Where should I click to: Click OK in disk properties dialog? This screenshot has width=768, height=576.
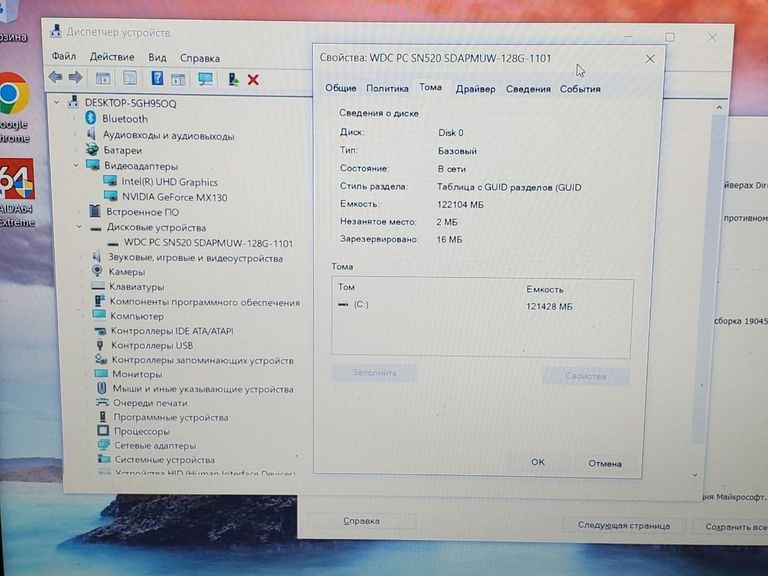pos(538,462)
